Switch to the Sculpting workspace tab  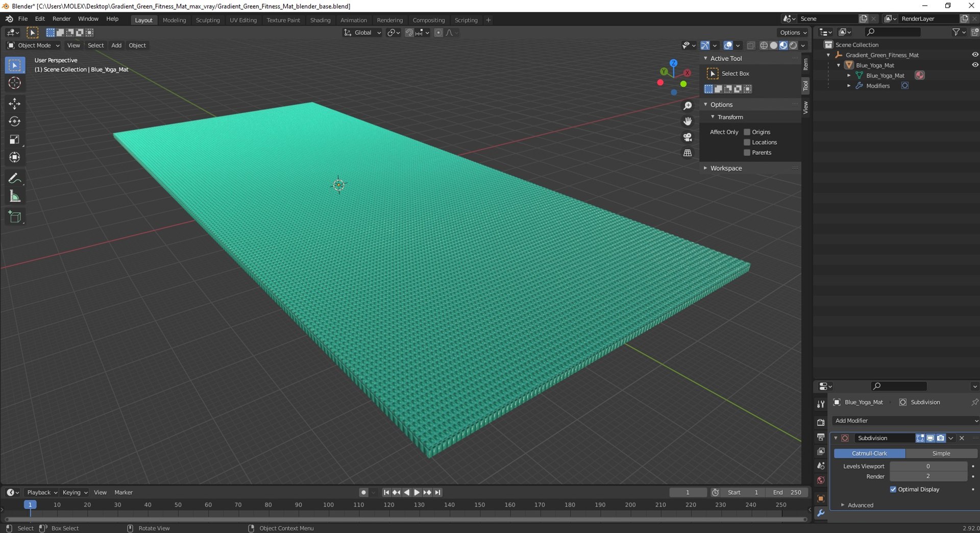(x=208, y=20)
